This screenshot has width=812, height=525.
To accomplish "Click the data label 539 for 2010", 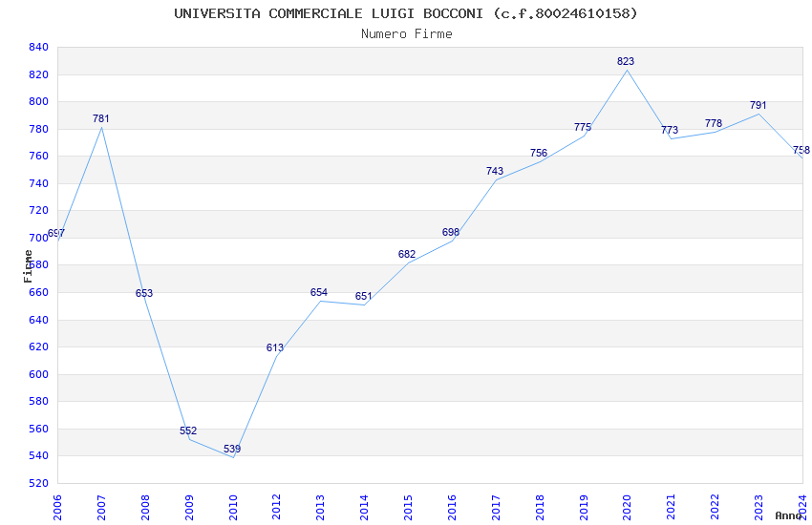I will pyautogui.click(x=232, y=449).
